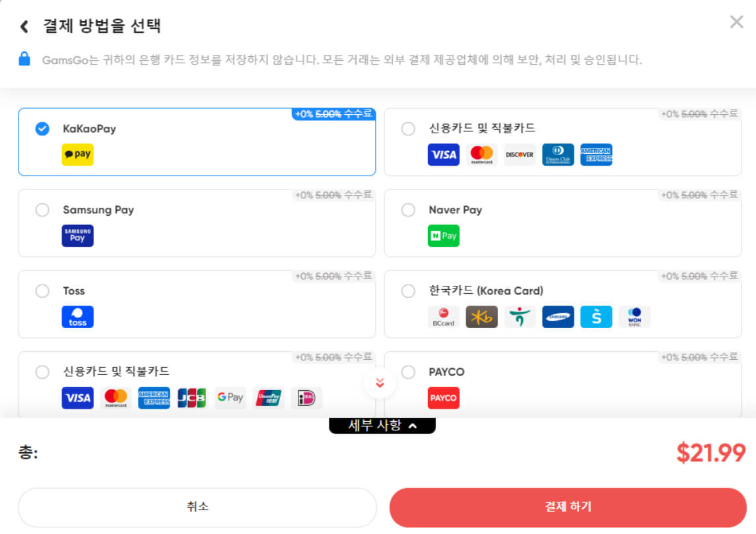Click the 총: total label
This screenshot has height=534, width=756.
click(x=28, y=452)
